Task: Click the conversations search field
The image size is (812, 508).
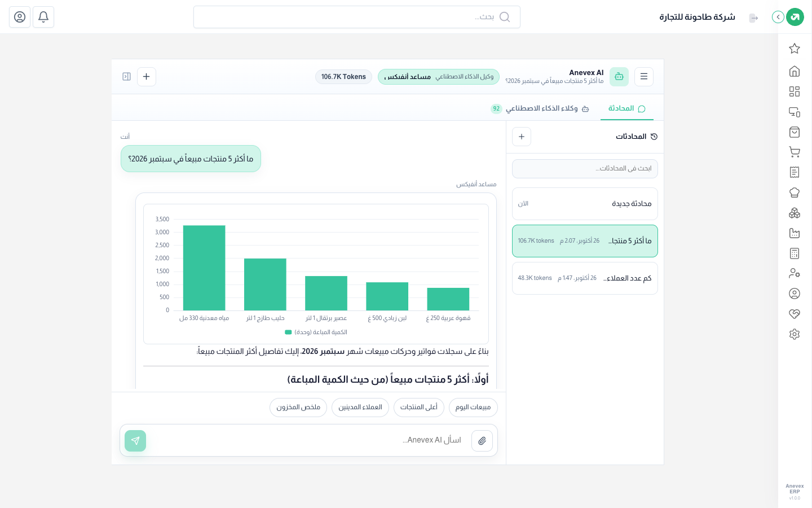Action: pyautogui.click(x=585, y=169)
